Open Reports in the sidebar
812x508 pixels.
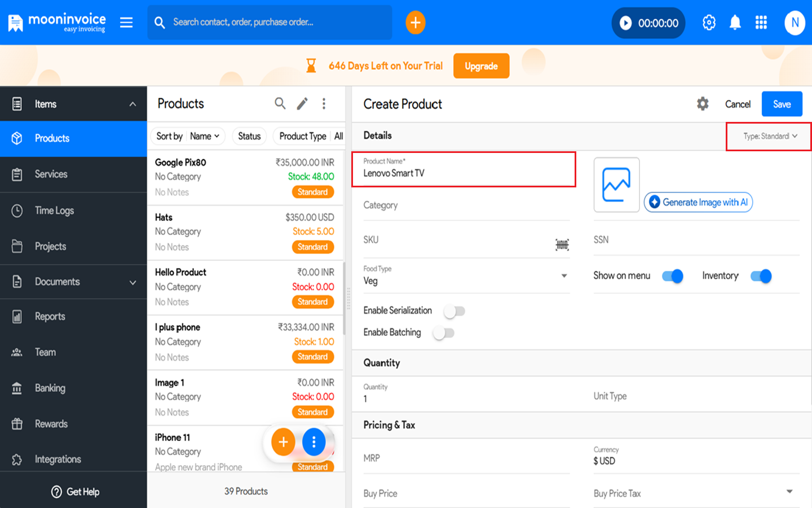coord(73,317)
